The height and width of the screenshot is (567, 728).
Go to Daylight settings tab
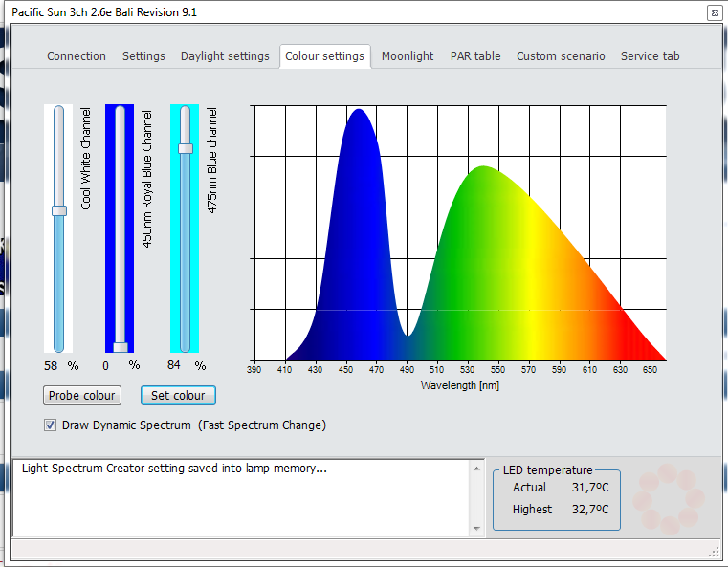tap(225, 56)
